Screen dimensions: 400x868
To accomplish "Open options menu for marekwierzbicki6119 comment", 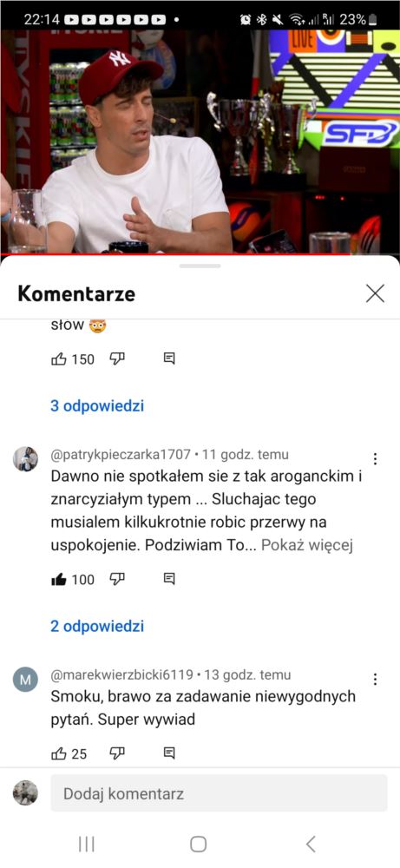I will [x=375, y=680].
